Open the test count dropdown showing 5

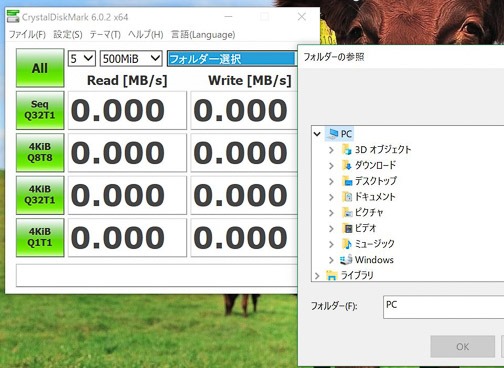point(82,59)
